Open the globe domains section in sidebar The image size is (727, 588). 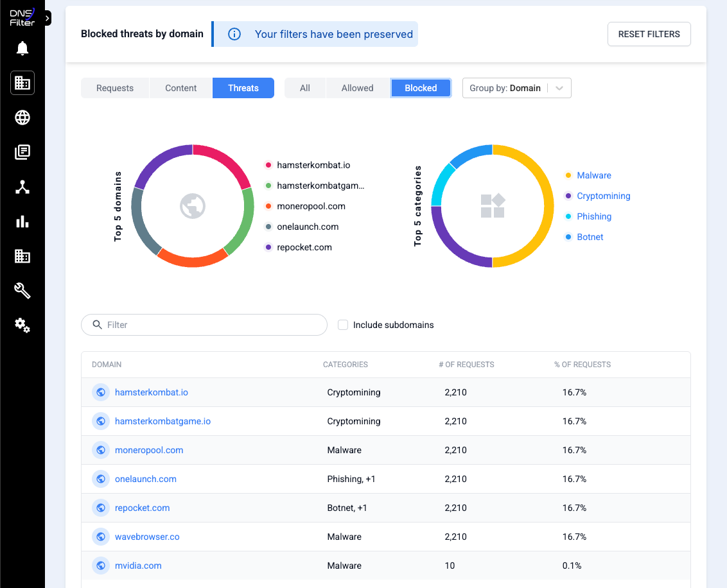(22, 117)
